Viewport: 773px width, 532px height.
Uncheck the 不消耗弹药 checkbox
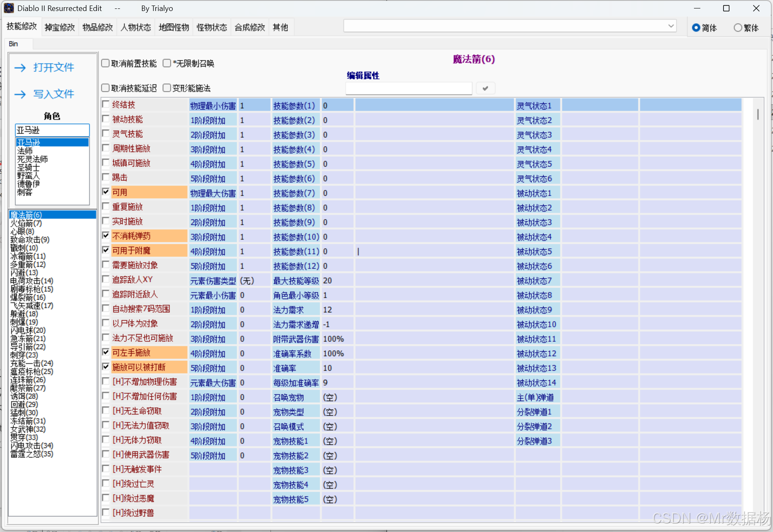click(x=106, y=236)
